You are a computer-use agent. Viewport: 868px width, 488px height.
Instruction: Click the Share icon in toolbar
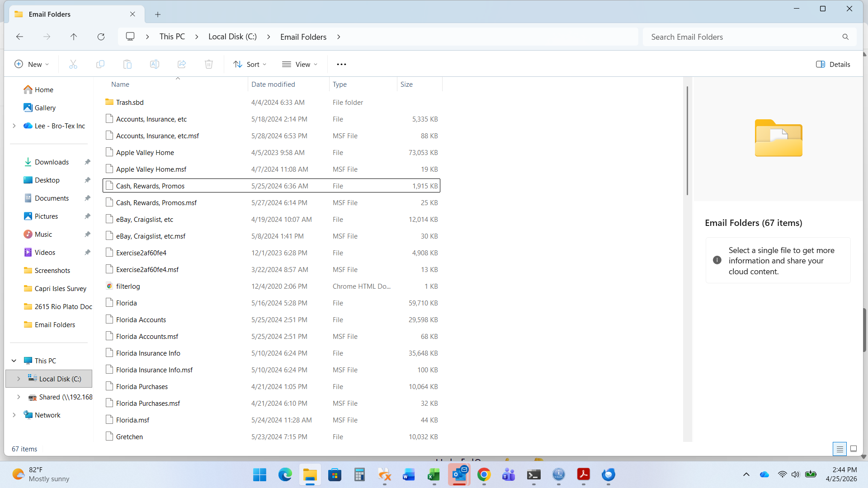[181, 64]
